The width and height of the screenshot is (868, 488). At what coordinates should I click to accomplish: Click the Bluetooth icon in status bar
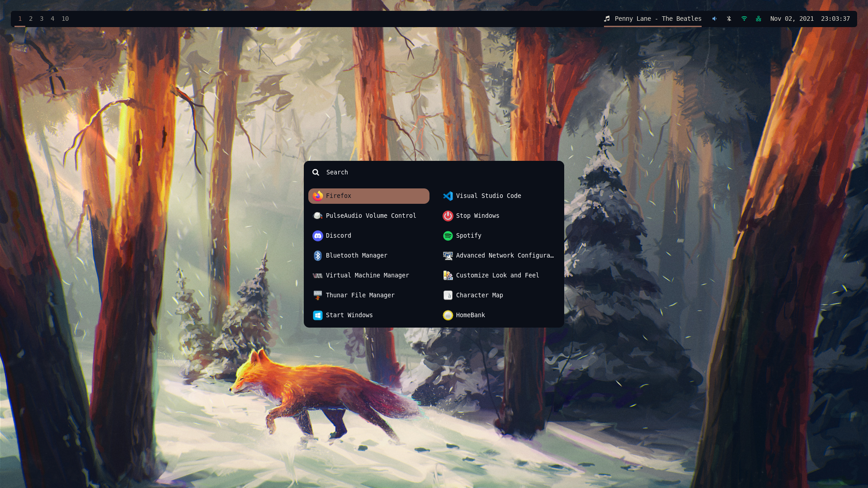tap(729, 19)
